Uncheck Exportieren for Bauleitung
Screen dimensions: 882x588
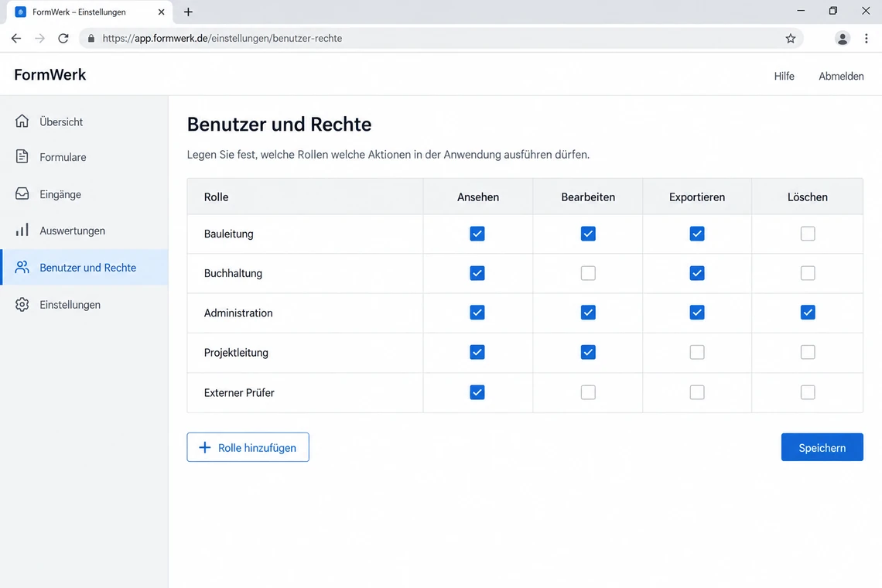pos(697,234)
